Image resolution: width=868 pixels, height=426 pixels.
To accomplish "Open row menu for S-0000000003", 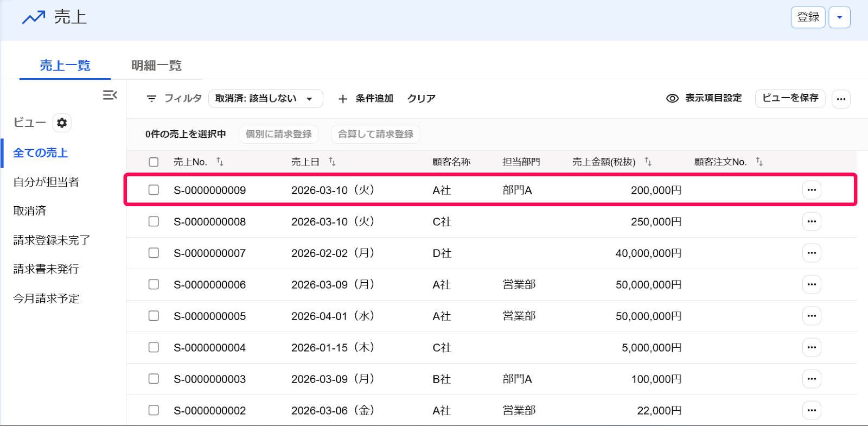I will [812, 379].
